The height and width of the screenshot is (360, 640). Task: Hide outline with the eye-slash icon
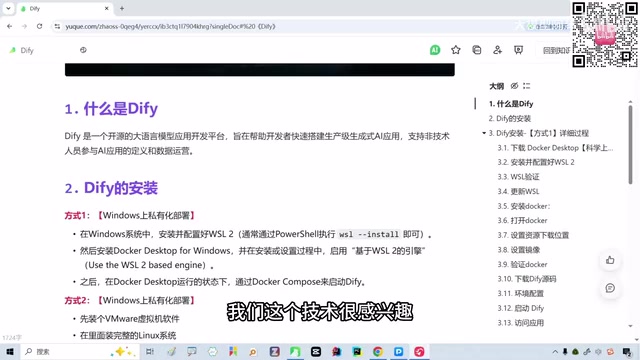[514, 86]
